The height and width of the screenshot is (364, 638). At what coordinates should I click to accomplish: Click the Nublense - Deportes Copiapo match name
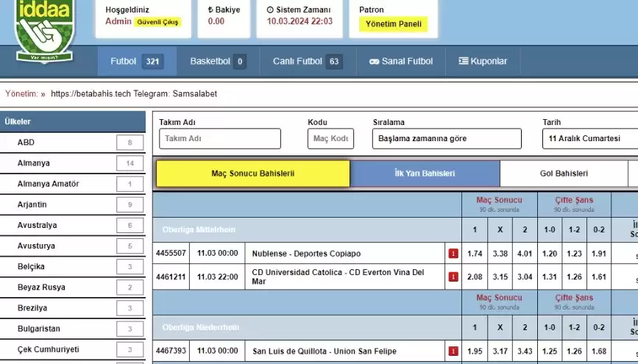(306, 254)
